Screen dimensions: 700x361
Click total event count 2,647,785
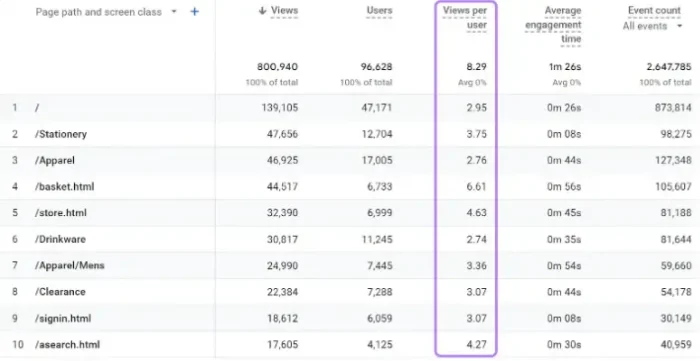click(x=669, y=67)
